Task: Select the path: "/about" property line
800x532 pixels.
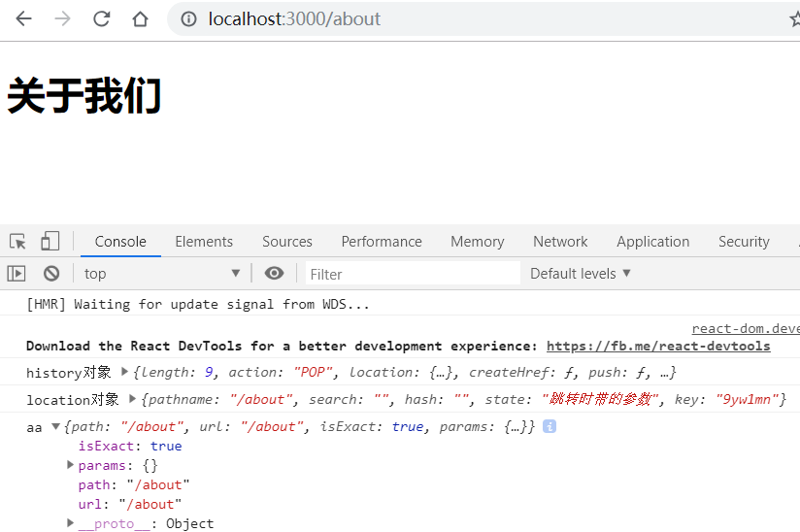Action: [x=134, y=484]
